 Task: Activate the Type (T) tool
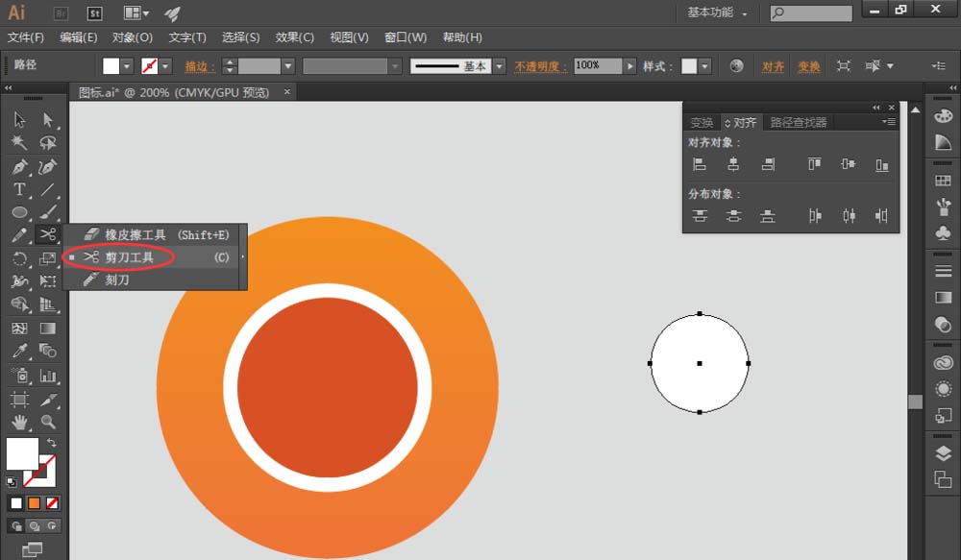[19, 189]
